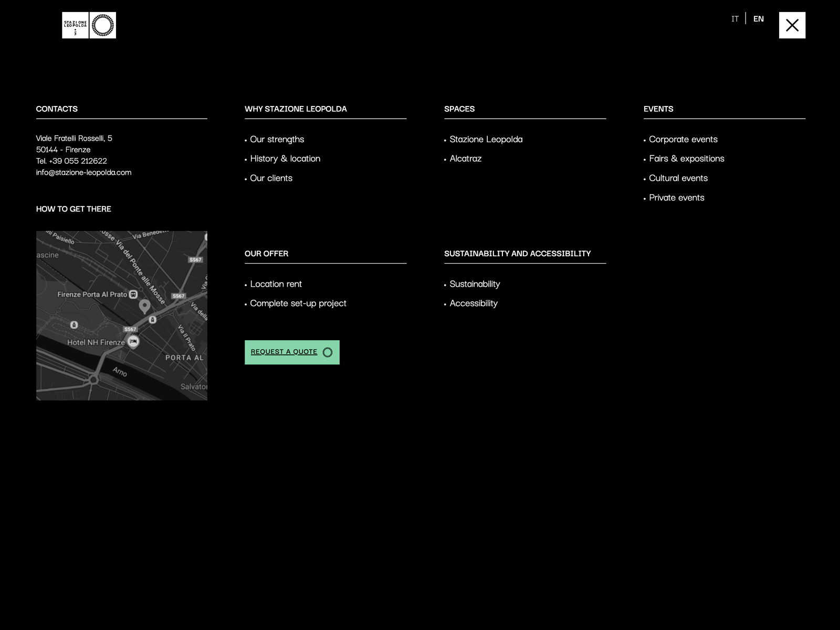
Task: Click the Spaces section heading
Action: pos(459,109)
